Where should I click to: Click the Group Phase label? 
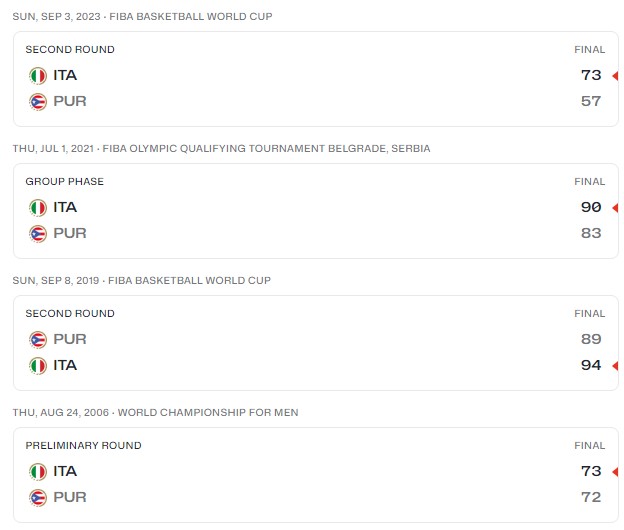pos(64,181)
